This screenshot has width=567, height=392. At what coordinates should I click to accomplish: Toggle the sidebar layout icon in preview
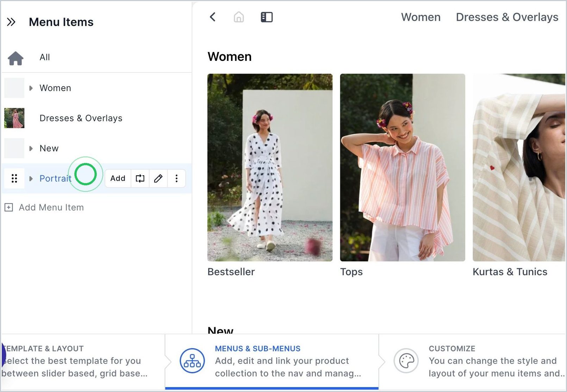[x=267, y=17]
